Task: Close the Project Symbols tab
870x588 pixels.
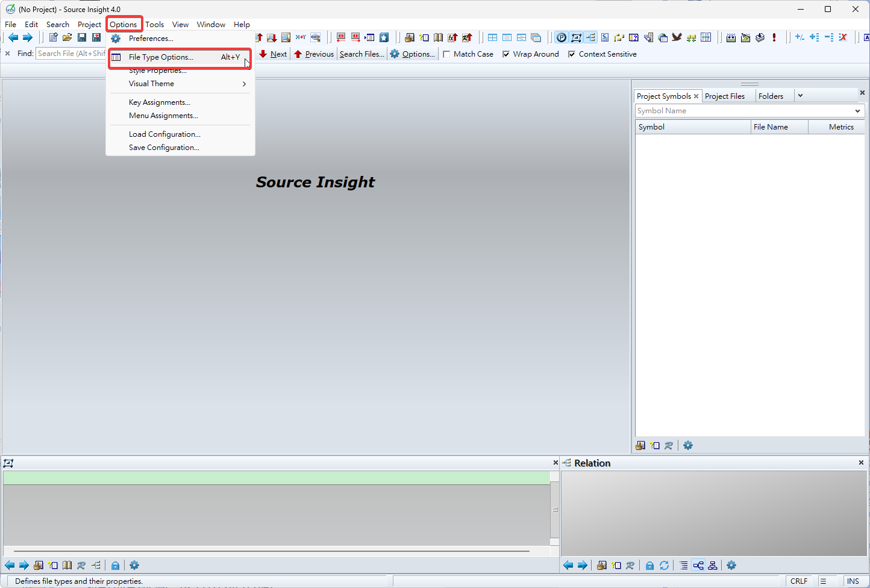Action: (696, 96)
